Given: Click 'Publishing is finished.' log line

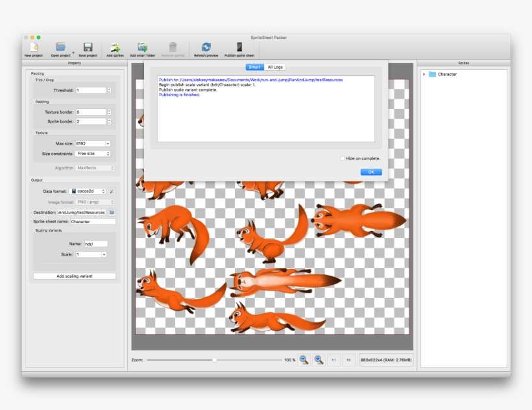Looking at the screenshot, I should pos(179,95).
